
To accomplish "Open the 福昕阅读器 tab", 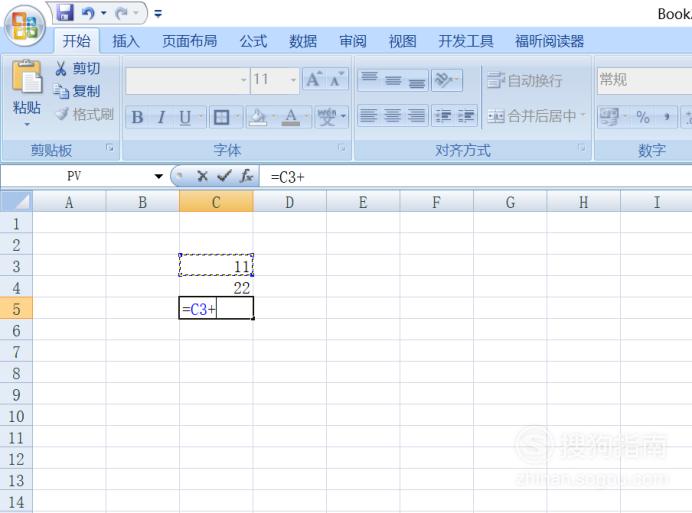I will point(549,41).
